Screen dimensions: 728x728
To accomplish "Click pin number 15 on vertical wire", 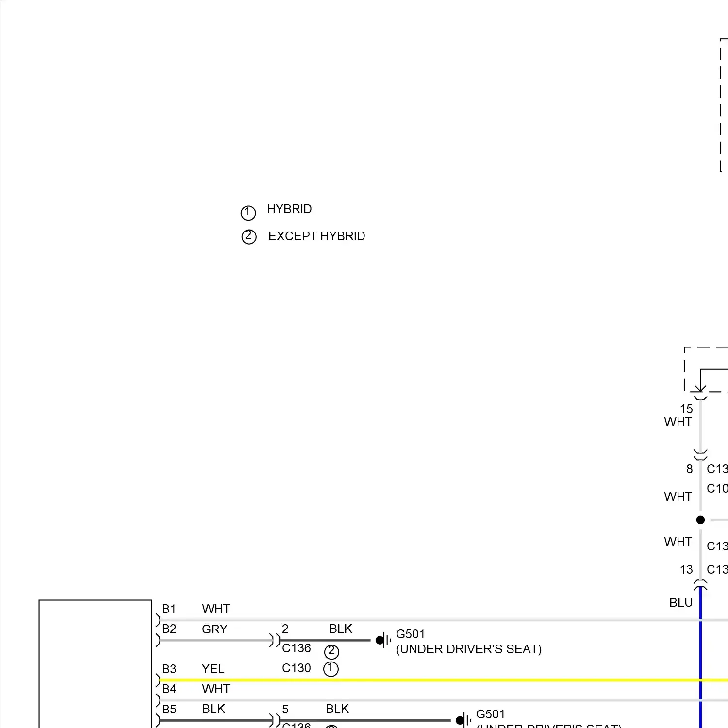I will tap(686, 409).
